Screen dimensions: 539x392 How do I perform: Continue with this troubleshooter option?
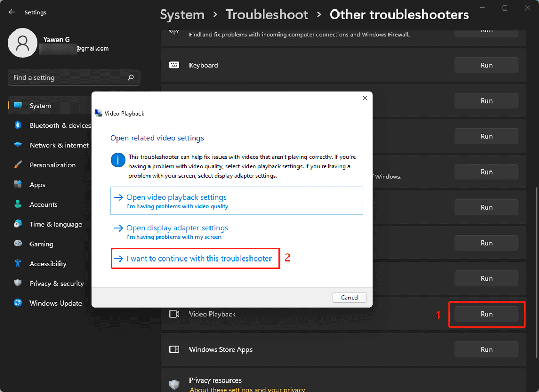(x=199, y=258)
